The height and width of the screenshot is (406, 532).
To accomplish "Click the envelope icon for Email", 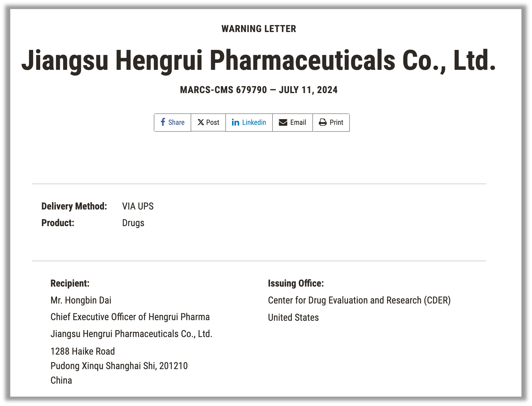I will pos(283,122).
